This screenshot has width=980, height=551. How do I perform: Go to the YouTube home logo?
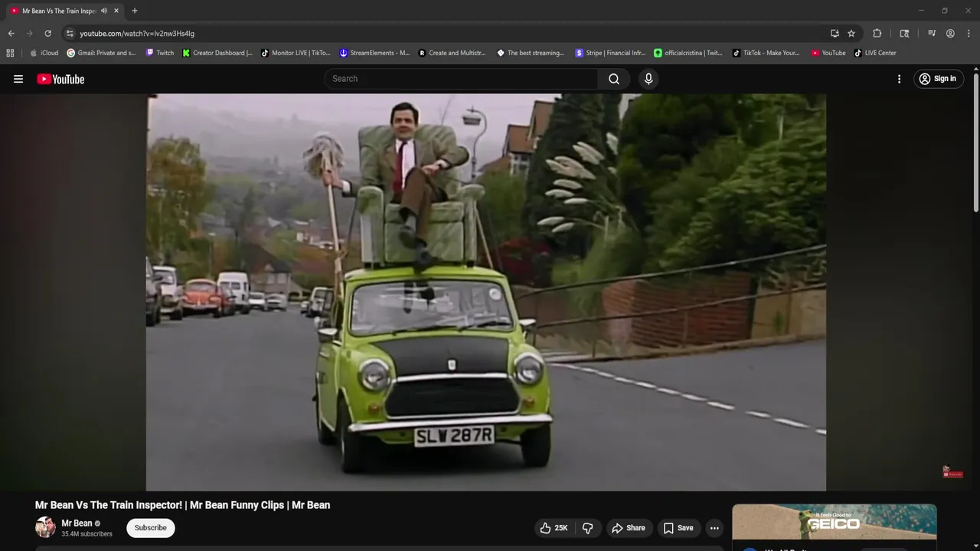[60, 79]
